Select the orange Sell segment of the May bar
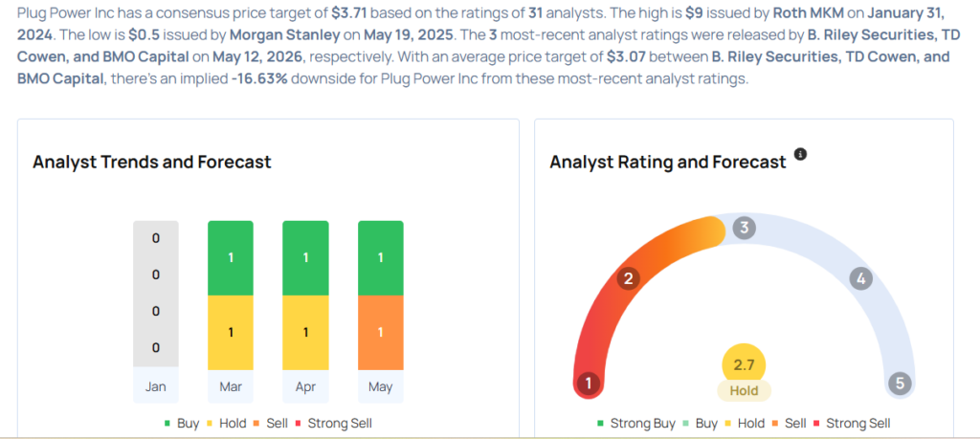Image resolution: width=980 pixels, height=439 pixels. [x=381, y=332]
